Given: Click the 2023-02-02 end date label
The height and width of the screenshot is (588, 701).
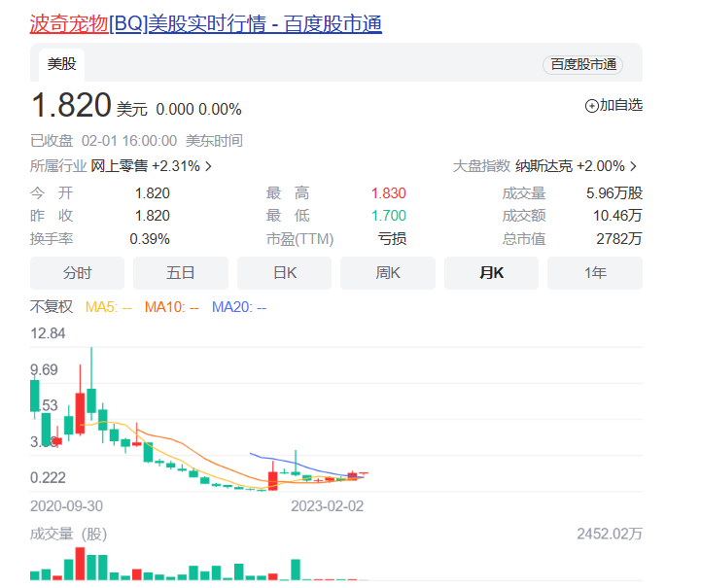Looking at the screenshot, I should click(x=328, y=506).
